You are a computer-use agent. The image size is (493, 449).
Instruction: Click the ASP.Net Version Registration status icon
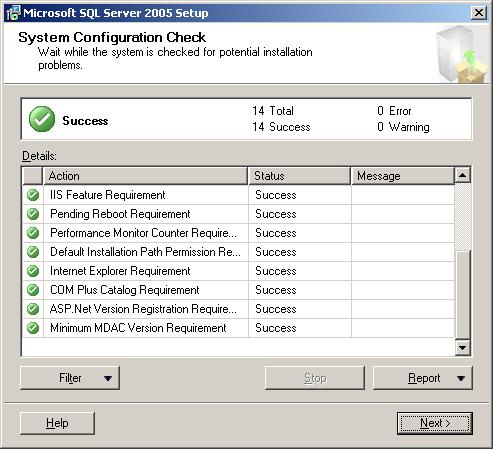(x=33, y=309)
